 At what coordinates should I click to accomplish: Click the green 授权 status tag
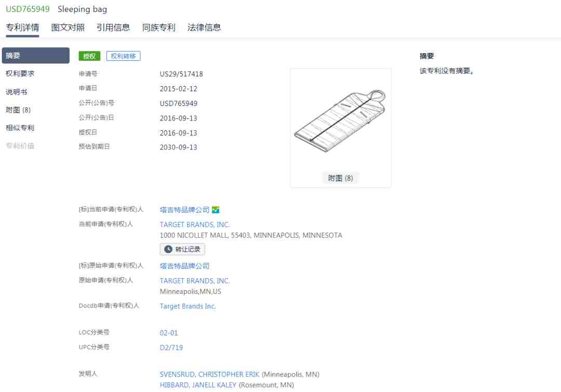tap(89, 56)
